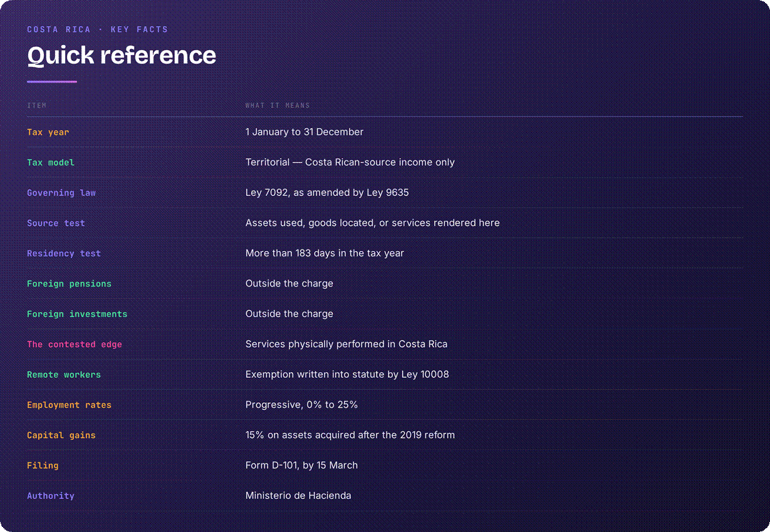
Task: Select the Form D-101 filing description
Action: coord(301,466)
